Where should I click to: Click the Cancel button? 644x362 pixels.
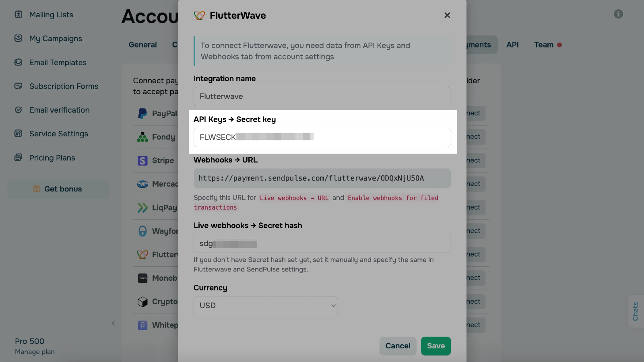tap(398, 346)
